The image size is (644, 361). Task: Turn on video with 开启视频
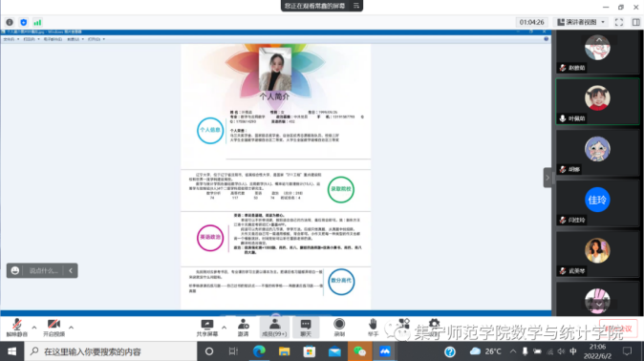tap(54, 328)
